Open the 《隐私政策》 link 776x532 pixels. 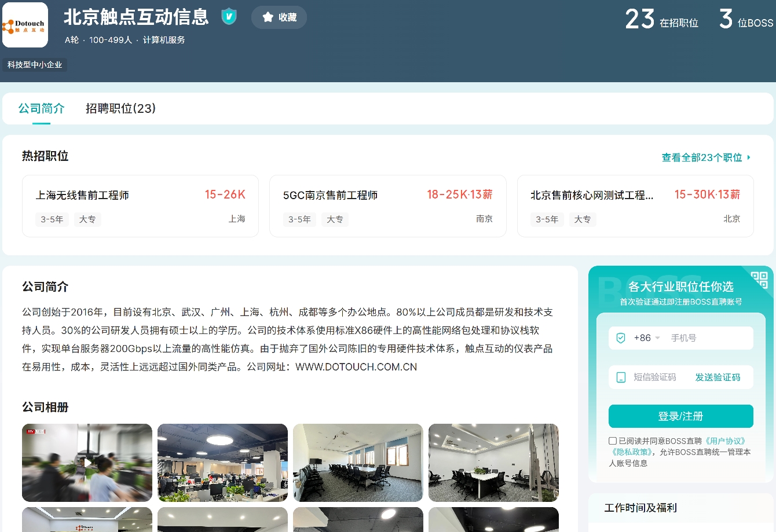(632, 452)
